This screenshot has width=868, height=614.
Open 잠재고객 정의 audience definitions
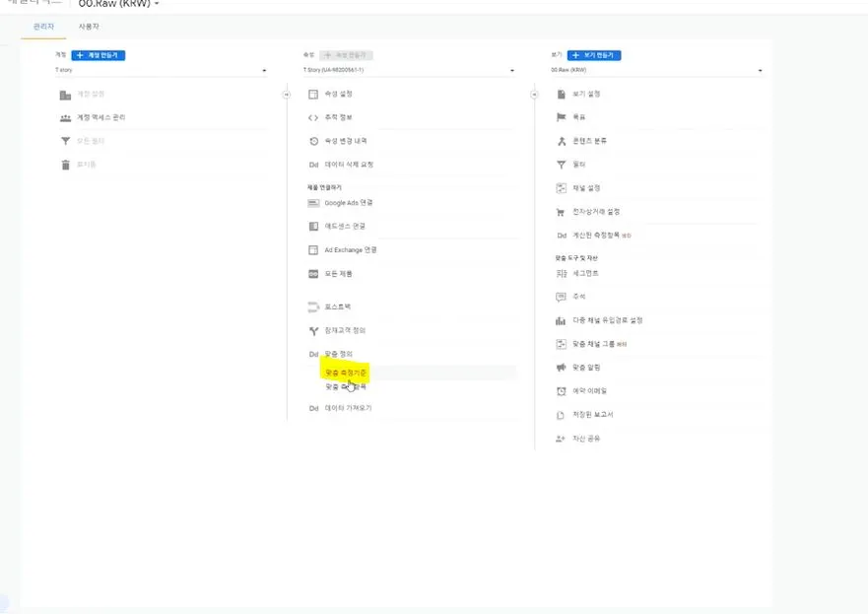(x=347, y=330)
